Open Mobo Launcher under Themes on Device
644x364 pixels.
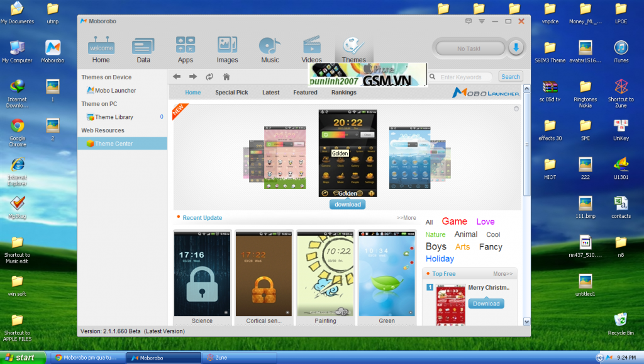click(115, 91)
